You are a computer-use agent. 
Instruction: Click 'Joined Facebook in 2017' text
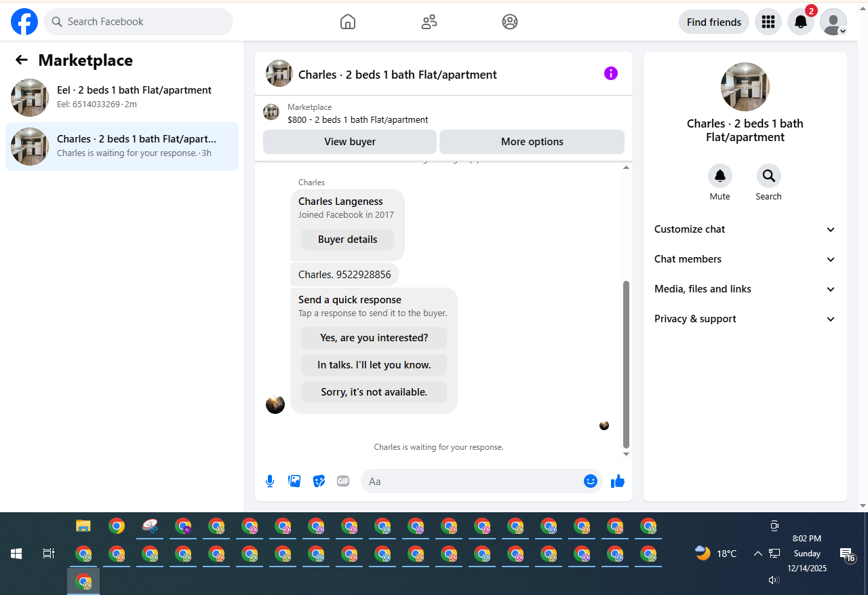[346, 215]
